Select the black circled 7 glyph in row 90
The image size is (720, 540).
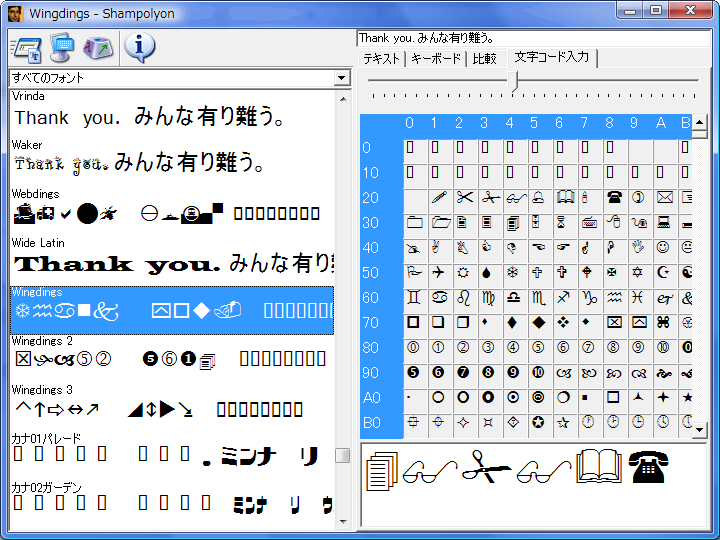pyautogui.click(x=463, y=372)
